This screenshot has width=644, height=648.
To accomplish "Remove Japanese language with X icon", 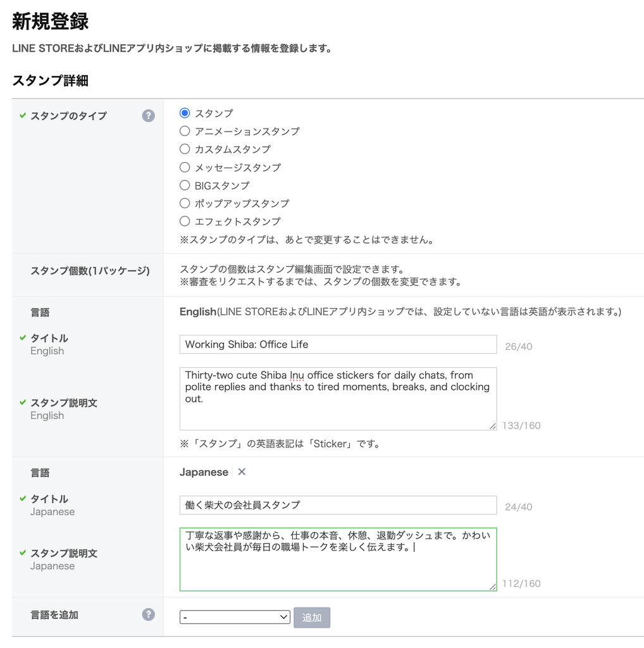I will (242, 471).
